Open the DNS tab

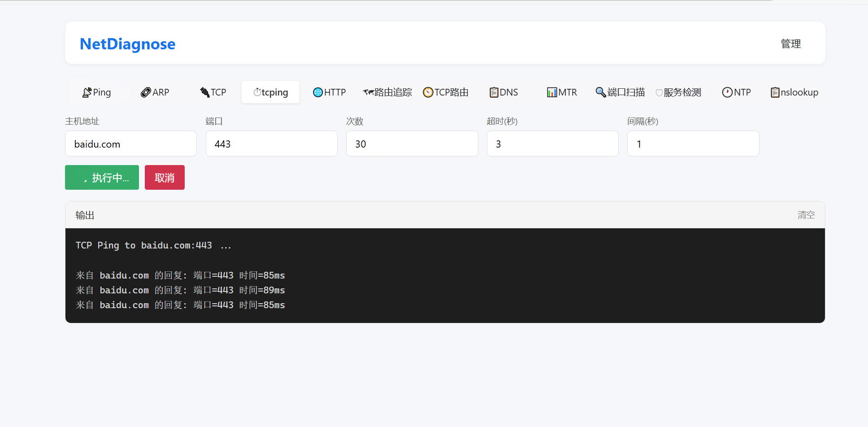coord(504,92)
